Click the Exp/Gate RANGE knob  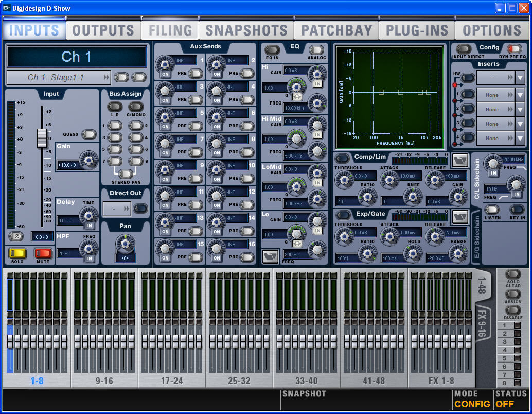458,253
